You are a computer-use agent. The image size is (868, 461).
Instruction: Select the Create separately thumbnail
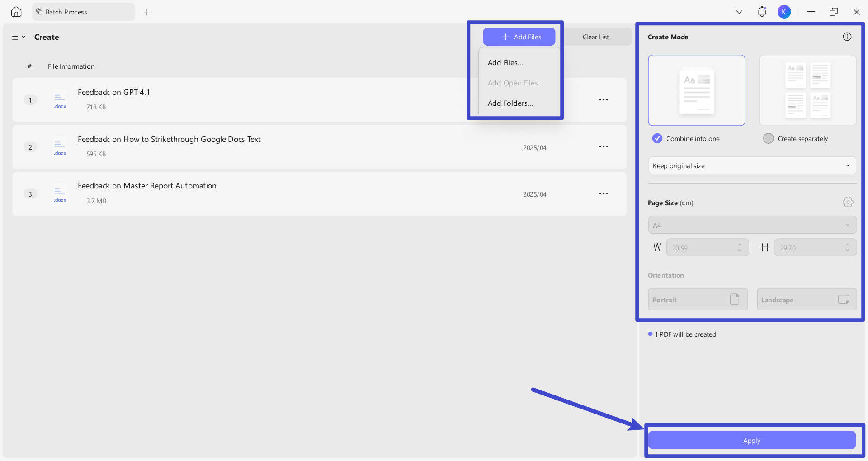click(808, 90)
